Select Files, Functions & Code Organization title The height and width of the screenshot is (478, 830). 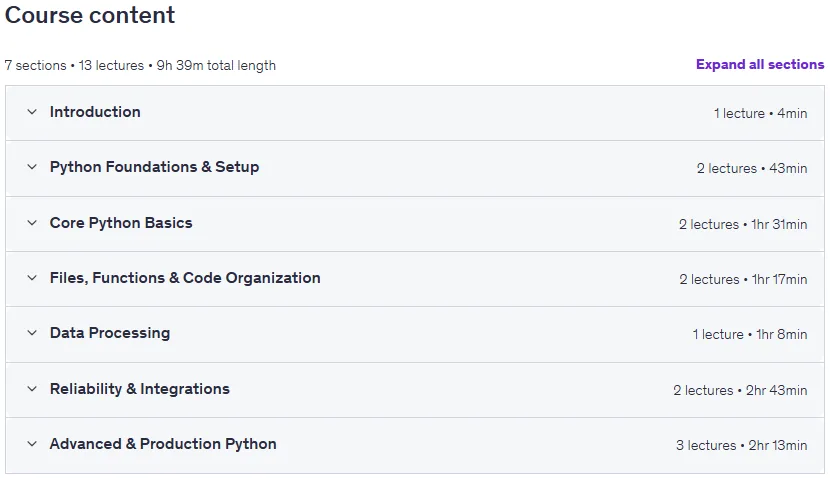(x=185, y=278)
